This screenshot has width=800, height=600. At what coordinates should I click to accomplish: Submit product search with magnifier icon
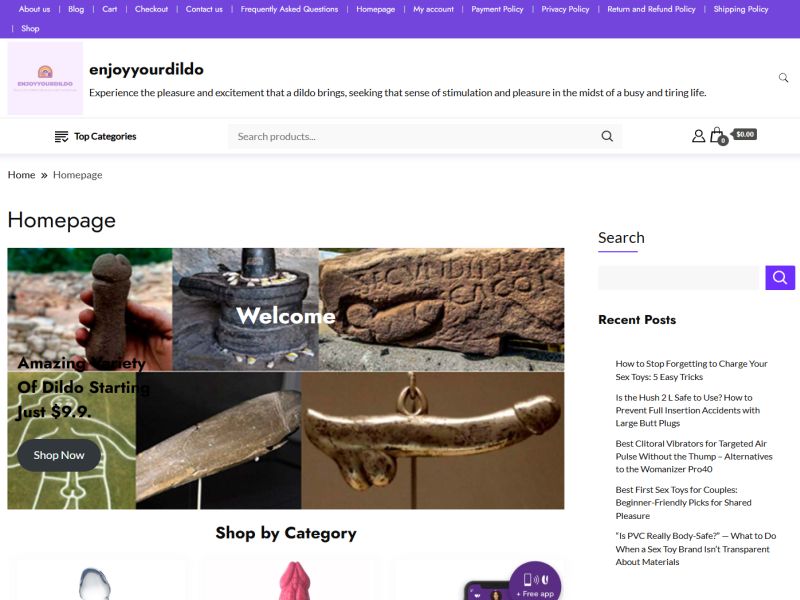click(607, 136)
